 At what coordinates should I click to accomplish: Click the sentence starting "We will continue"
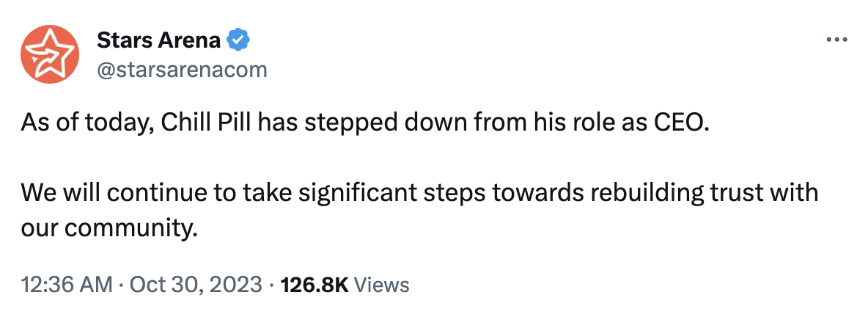[418, 194]
